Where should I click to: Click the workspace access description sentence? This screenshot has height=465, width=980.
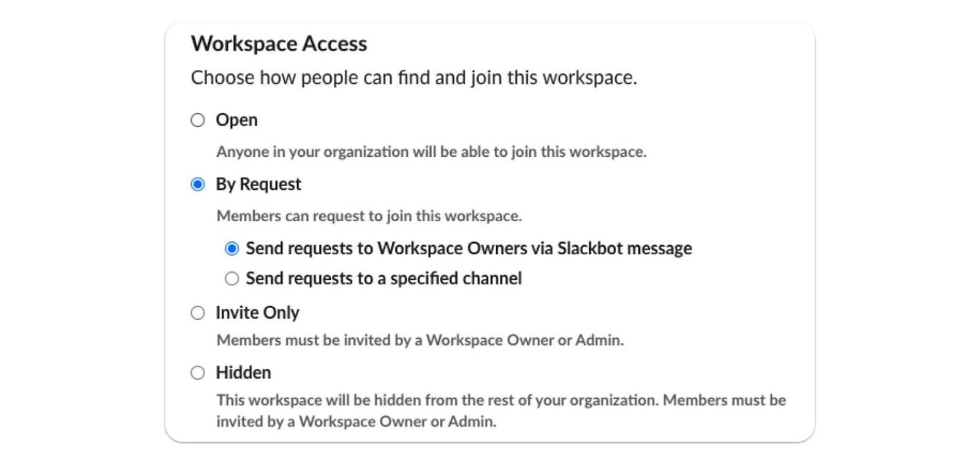(415, 77)
